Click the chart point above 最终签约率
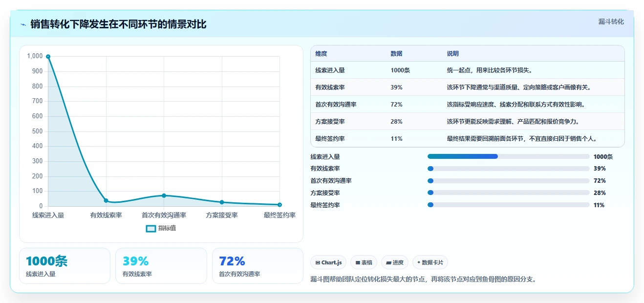The width and height of the screenshot is (644, 303). [279, 205]
